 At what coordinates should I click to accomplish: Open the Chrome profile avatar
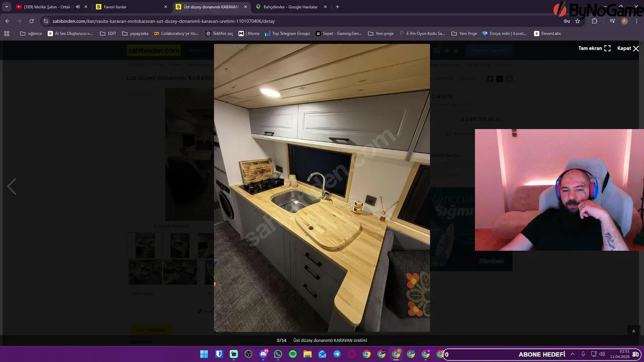[x=624, y=21]
